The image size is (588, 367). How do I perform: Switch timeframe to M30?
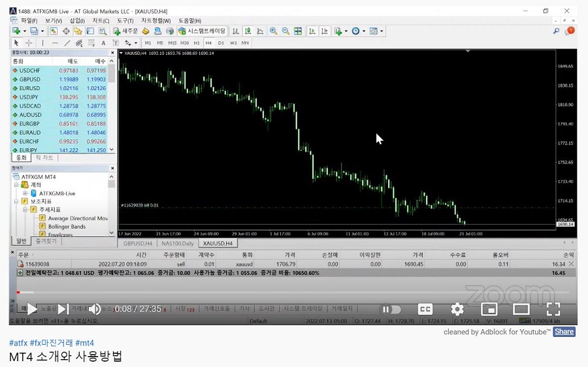[184, 43]
